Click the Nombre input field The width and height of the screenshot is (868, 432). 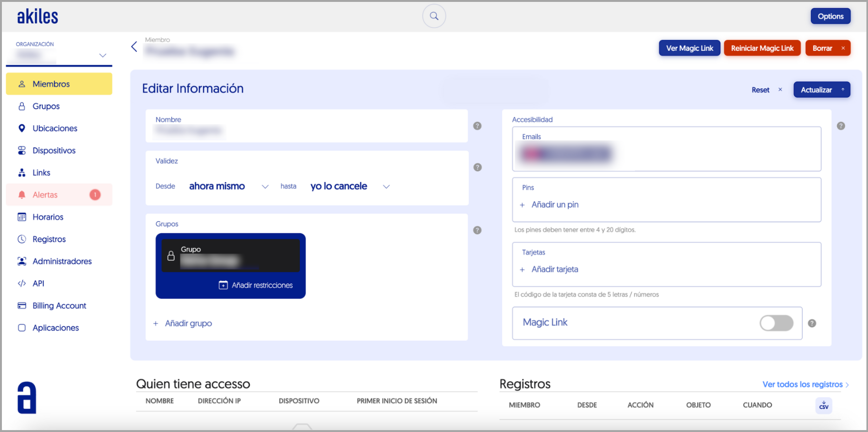(306, 130)
